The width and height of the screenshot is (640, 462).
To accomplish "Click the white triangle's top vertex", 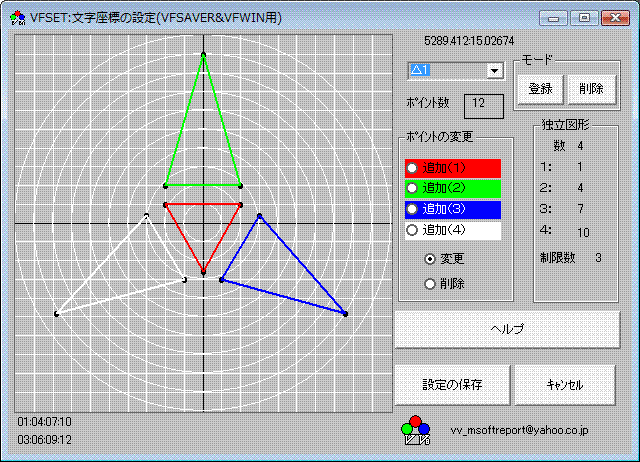I will coord(147,215).
